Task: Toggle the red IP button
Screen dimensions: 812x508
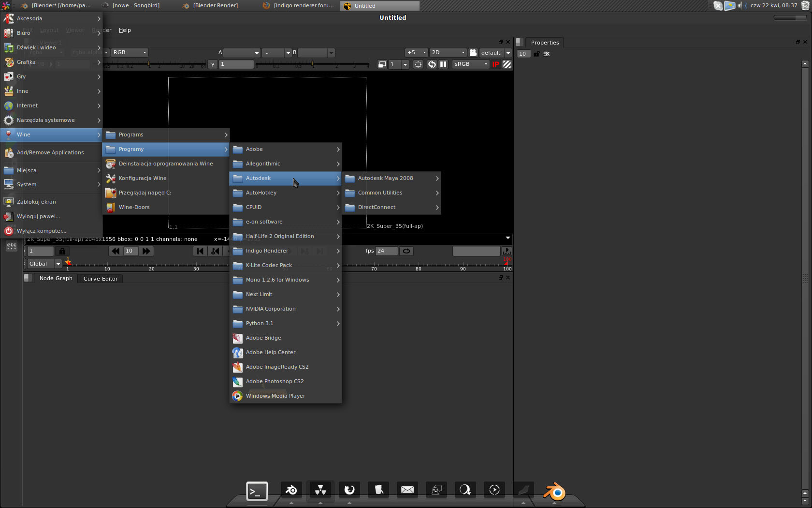Action: click(x=495, y=64)
